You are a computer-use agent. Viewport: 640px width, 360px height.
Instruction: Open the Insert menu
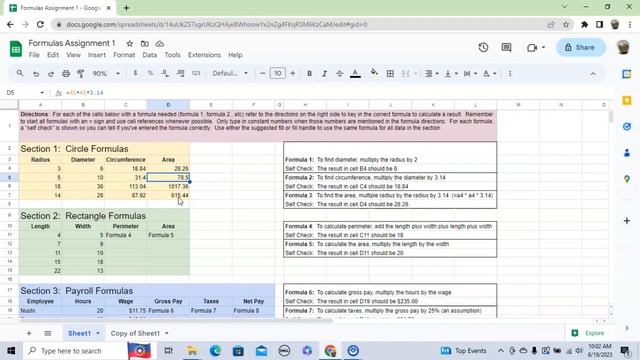(97, 55)
